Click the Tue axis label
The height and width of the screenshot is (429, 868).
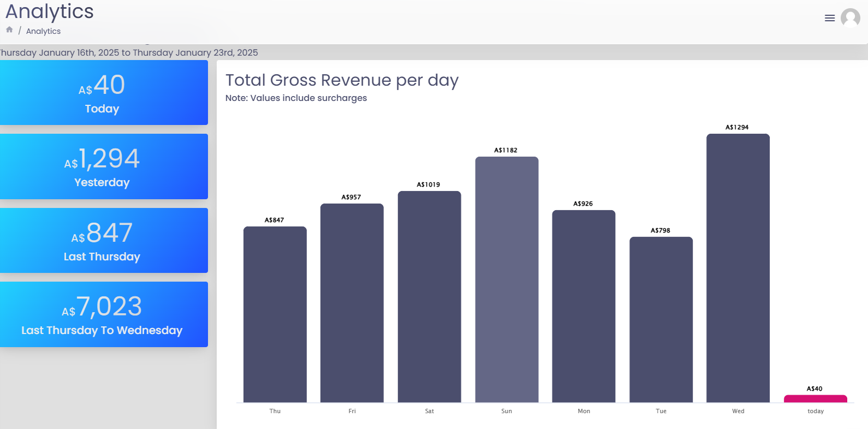[x=661, y=411]
